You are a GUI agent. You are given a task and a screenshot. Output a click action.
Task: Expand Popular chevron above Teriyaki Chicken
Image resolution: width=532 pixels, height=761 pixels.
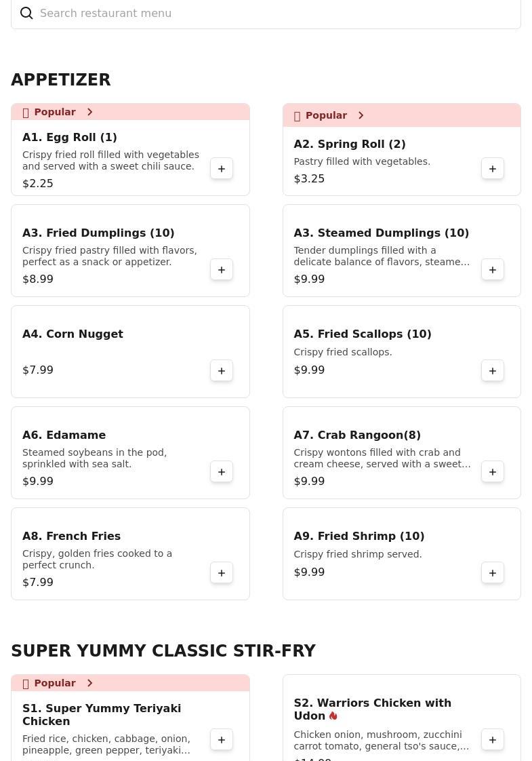(89, 683)
